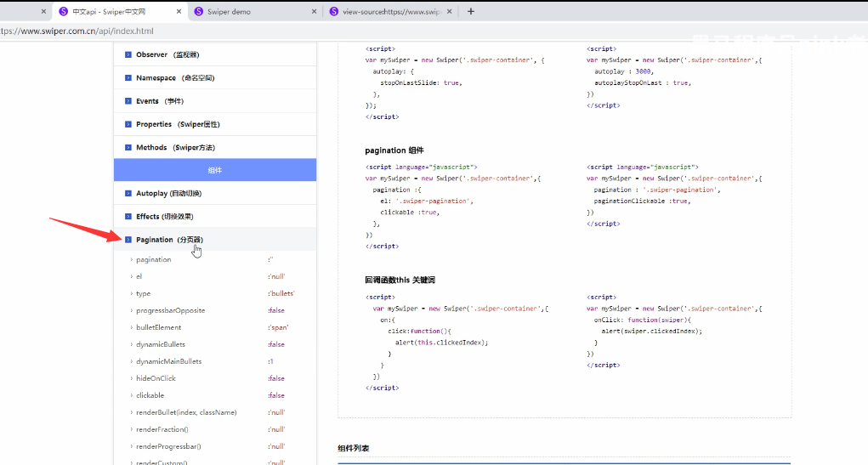Click the 'bullets' default value of type
Image resolution: width=868 pixels, height=465 pixels.
point(281,293)
